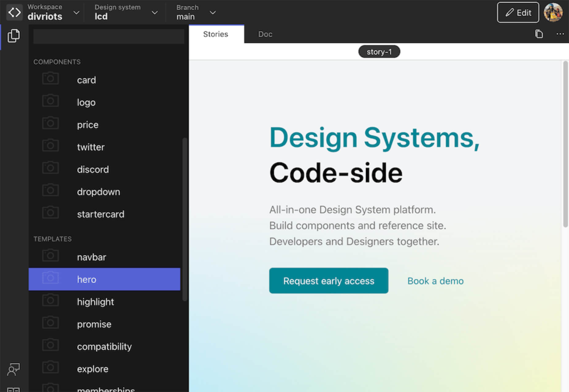The width and height of the screenshot is (569, 392).
Task: Click Request early access button
Action: click(x=329, y=281)
